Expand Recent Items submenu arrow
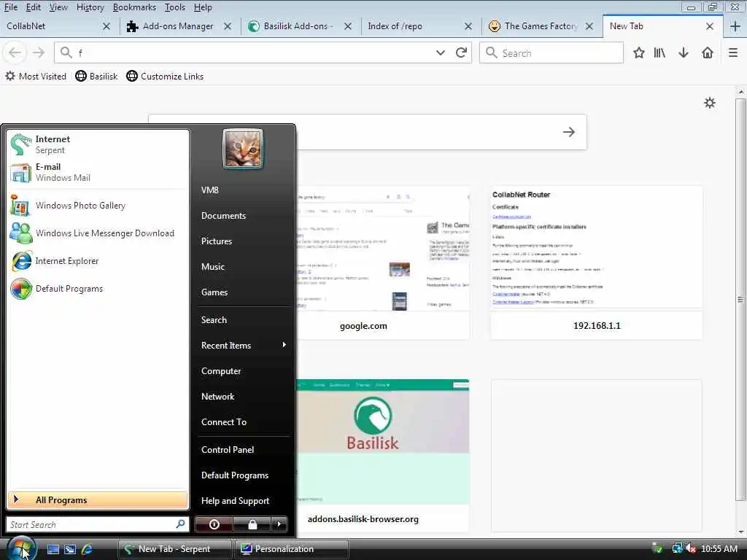The height and width of the screenshot is (560, 747). tap(284, 345)
